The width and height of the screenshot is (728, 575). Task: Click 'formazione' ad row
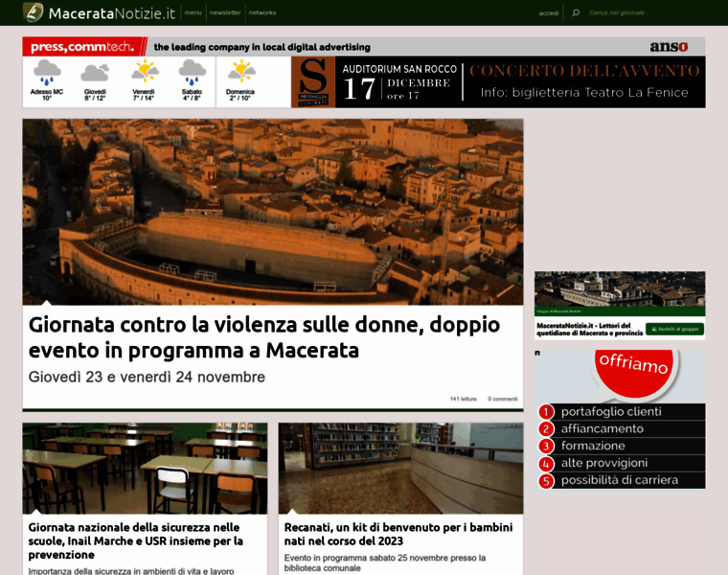tap(622, 446)
